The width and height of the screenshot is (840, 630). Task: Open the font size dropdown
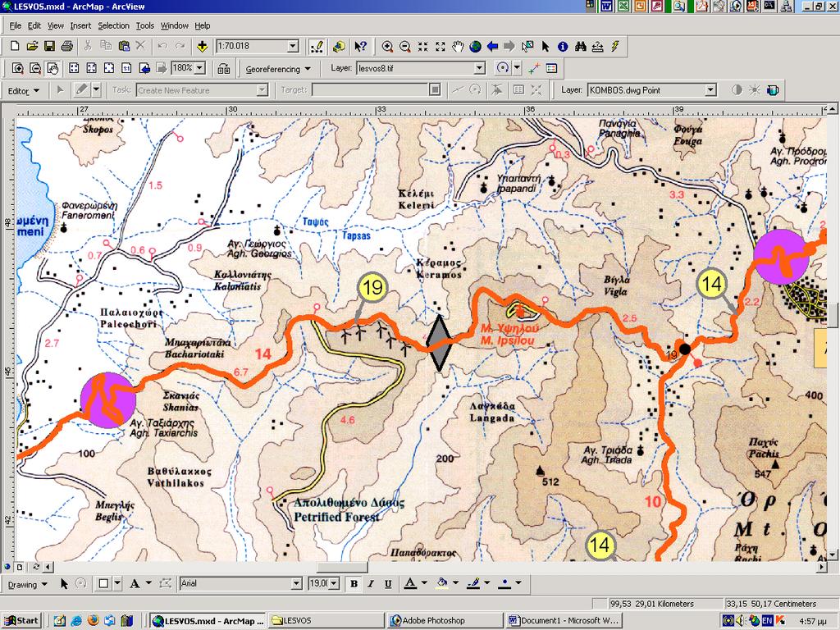(334, 583)
